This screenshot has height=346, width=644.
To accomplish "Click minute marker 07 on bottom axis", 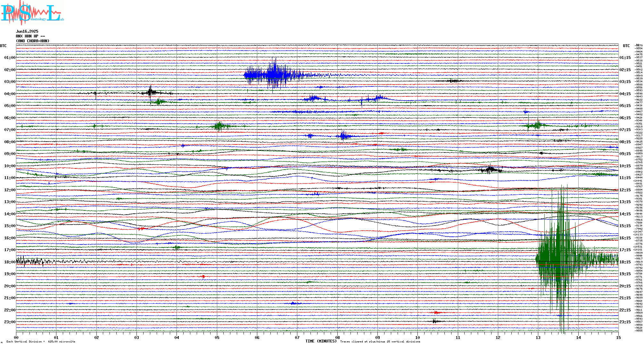I will click(297, 337).
